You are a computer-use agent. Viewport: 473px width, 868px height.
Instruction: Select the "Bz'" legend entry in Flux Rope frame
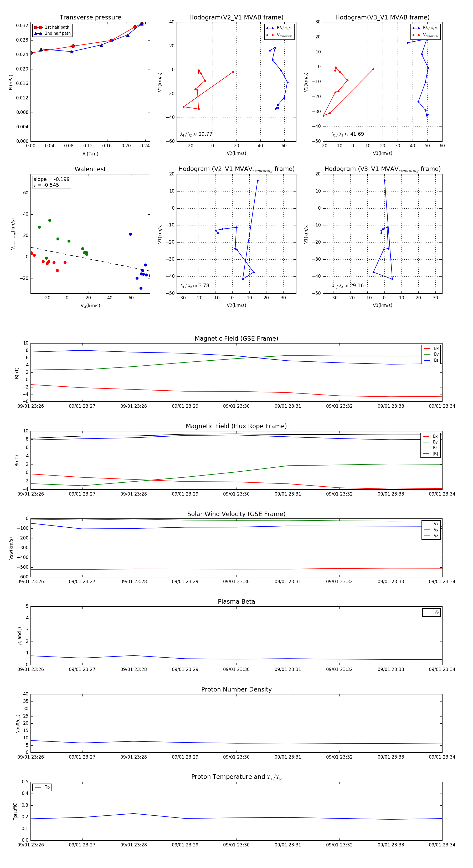431,448
